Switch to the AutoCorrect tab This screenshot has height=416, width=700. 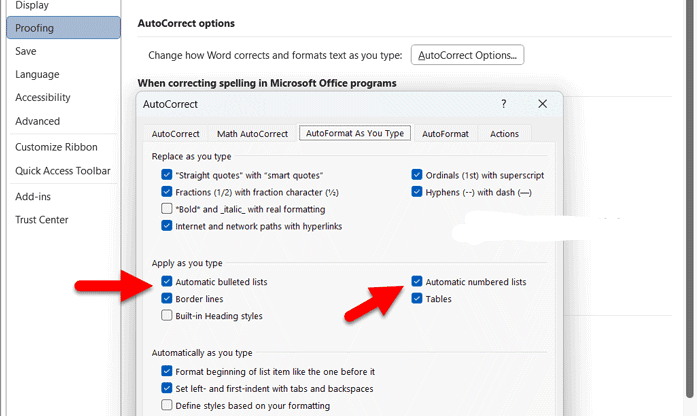pyautogui.click(x=175, y=133)
